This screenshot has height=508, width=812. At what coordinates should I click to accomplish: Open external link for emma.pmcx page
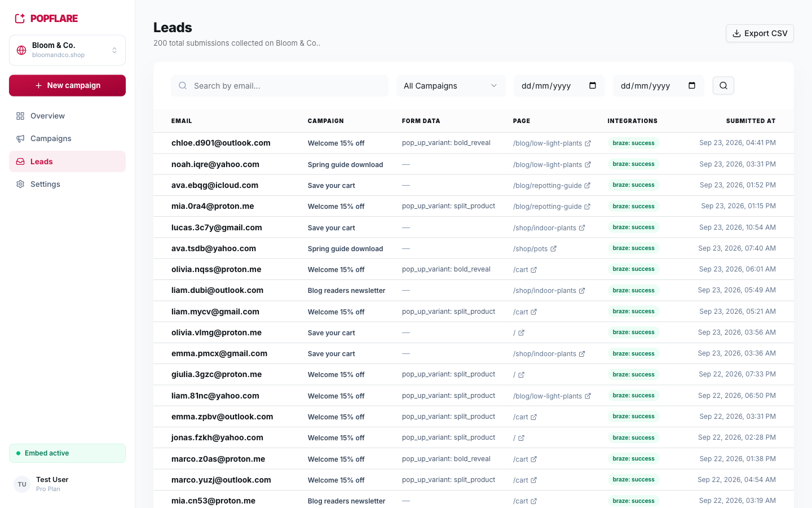click(x=582, y=354)
